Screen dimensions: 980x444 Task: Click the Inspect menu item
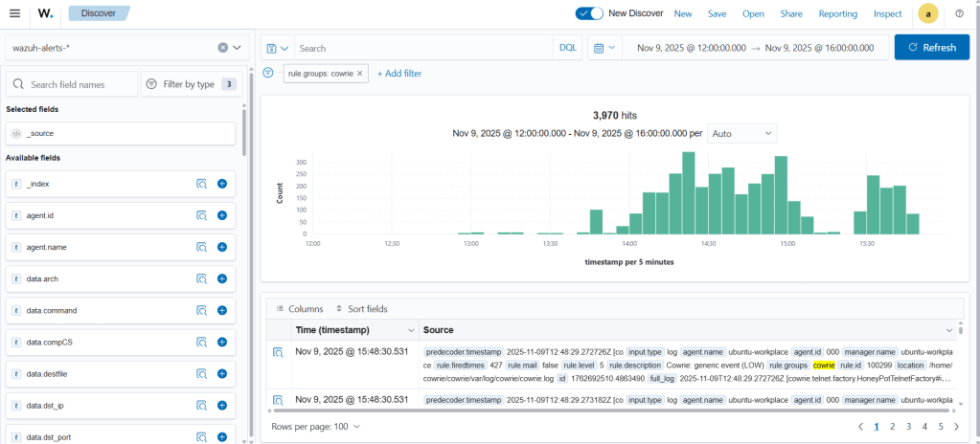point(887,13)
